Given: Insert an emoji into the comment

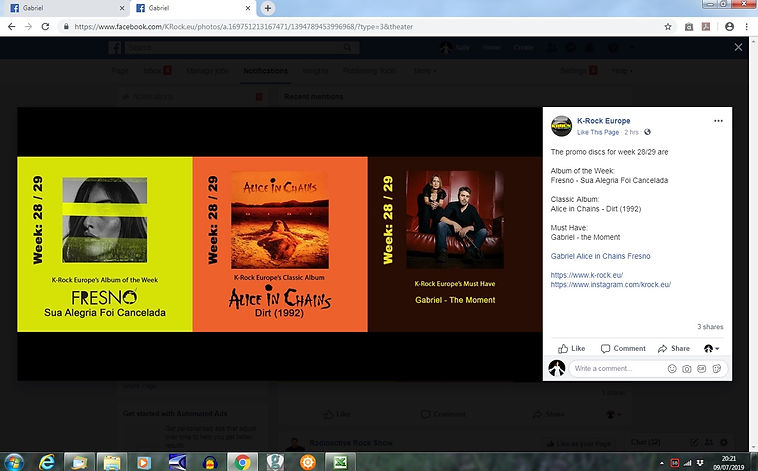Looking at the screenshot, I should (672, 368).
